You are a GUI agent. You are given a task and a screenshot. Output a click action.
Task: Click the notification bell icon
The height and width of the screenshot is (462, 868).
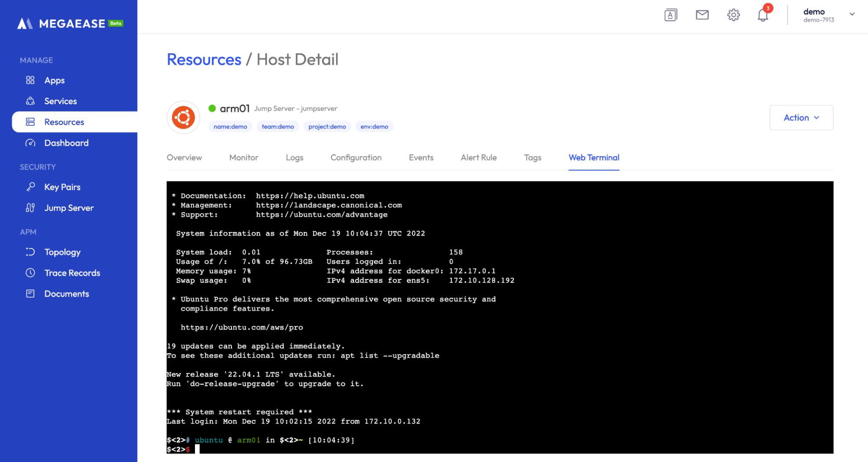click(762, 15)
